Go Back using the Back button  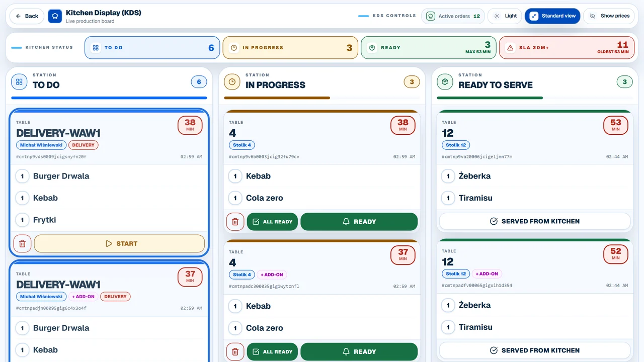coord(27,16)
